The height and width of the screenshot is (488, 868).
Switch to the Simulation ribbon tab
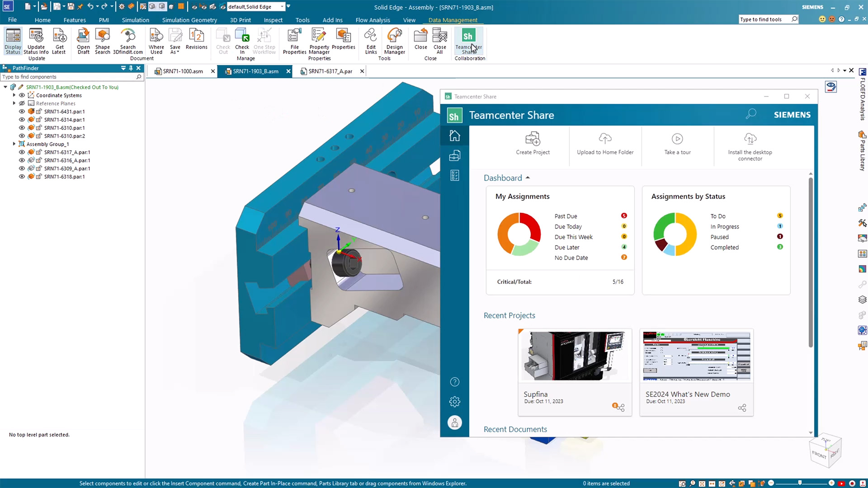point(134,20)
